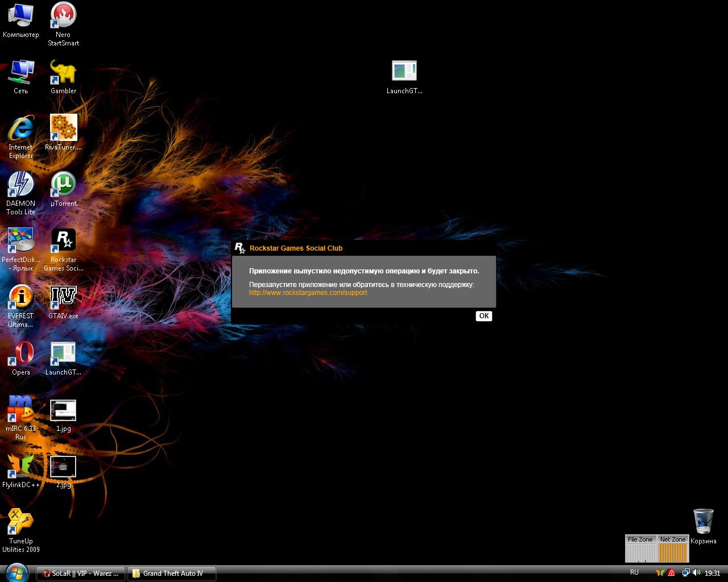Switch to the Grand Theft Auto IV taskbar window
728x582 pixels.
coord(171,573)
